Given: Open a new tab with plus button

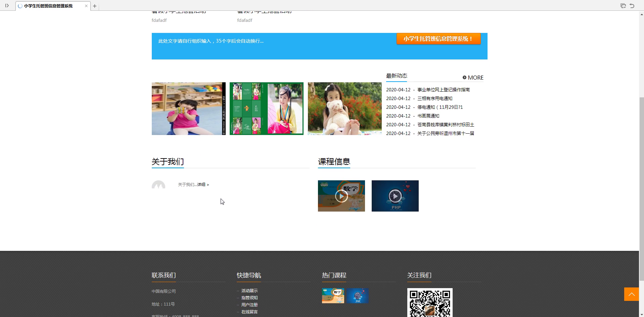Looking at the screenshot, I should tap(95, 6).
